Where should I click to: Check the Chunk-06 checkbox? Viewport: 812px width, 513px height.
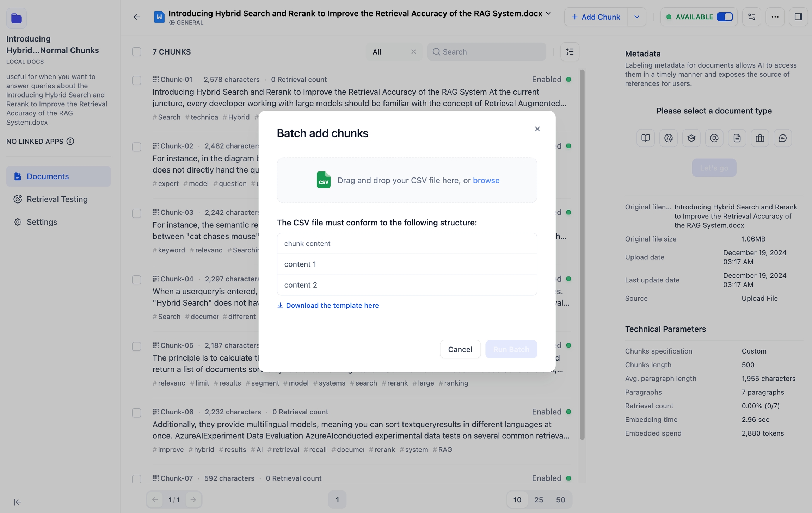pos(136,413)
